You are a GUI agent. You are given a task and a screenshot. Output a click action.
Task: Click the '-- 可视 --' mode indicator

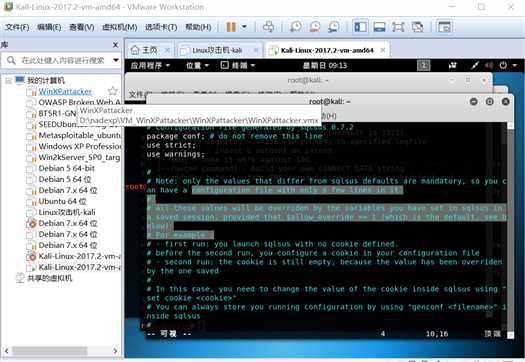tap(169, 334)
